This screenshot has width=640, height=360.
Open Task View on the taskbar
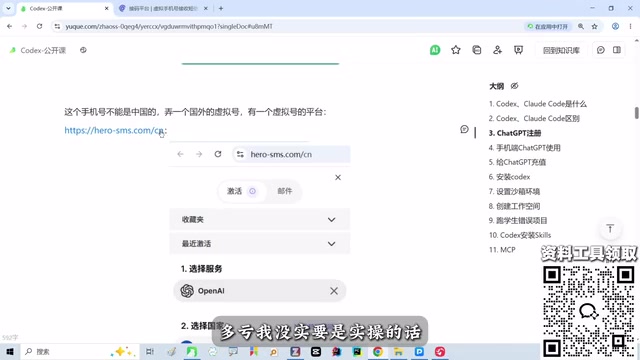tap(150, 351)
